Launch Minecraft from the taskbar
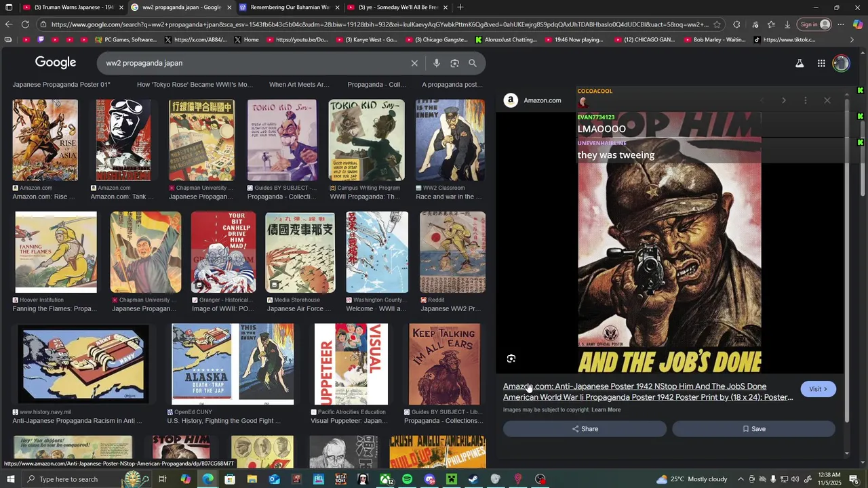The height and width of the screenshot is (488, 868). point(452,479)
